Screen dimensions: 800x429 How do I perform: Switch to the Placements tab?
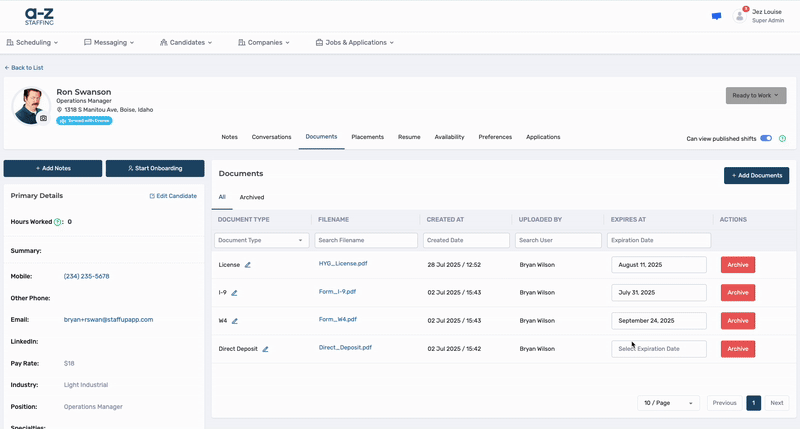(367, 137)
